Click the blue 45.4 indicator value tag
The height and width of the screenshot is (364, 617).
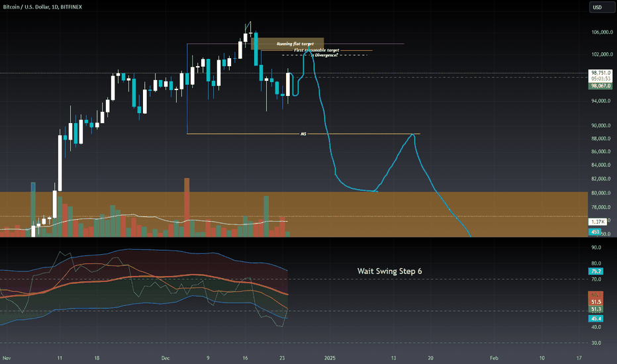click(x=596, y=319)
